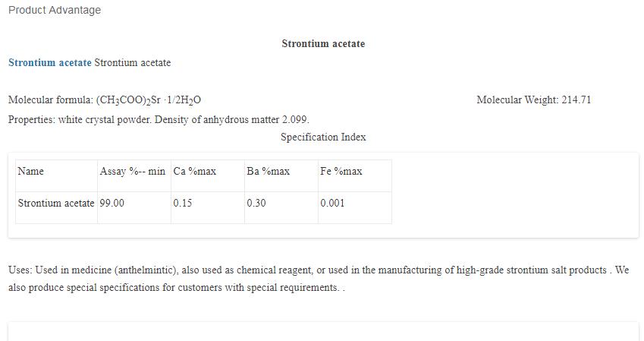Click the Properties description line
Image resolution: width=644 pixels, height=341 pixels.
coord(159,120)
